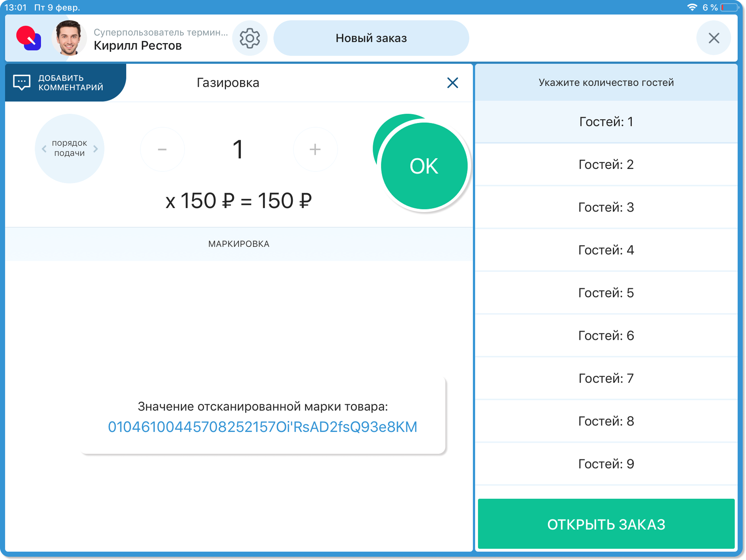Confirm with the green OK button
This screenshot has width=746, height=560.
pos(424,166)
